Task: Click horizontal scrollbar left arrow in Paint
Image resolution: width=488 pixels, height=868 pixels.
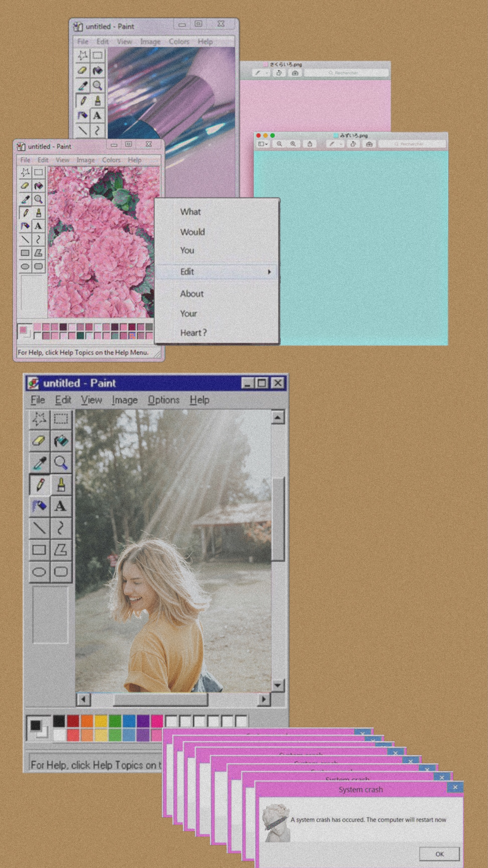Action: tap(83, 700)
